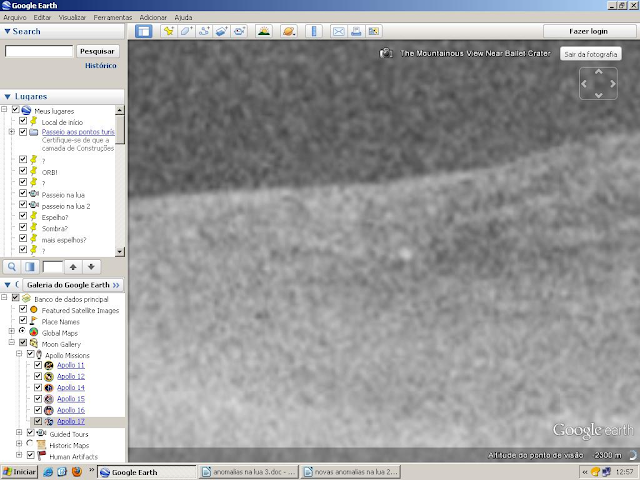
Task: Switch to novas anomalias na lua 2 taskbar window
Action: pos(350,472)
